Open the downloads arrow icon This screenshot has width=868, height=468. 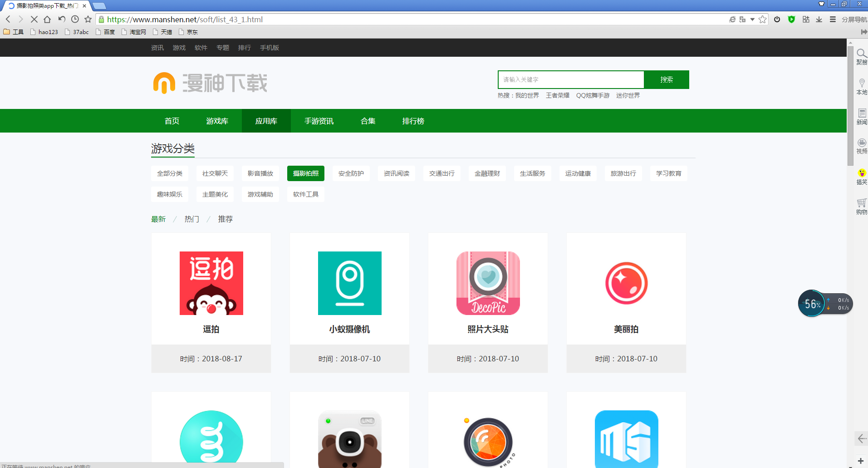tap(819, 20)
